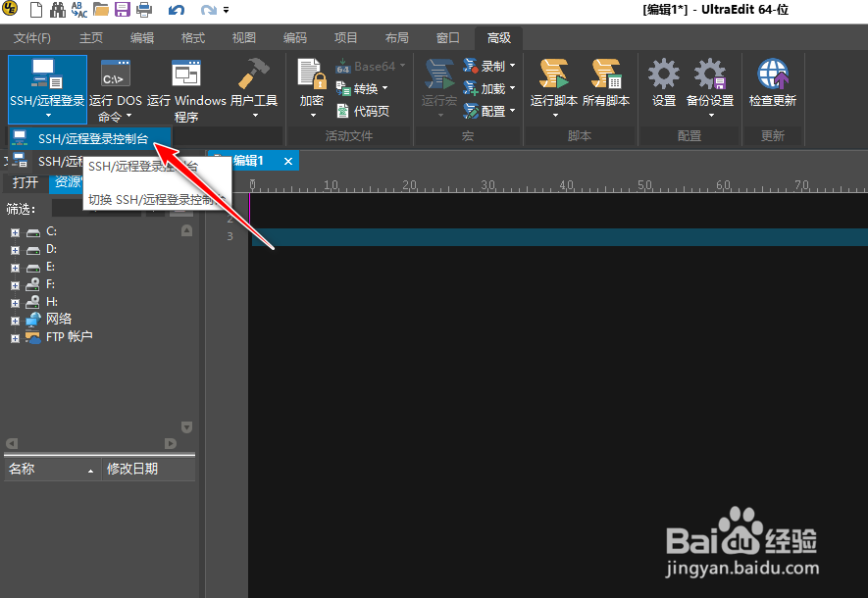Open the 加载 macro dropdown
This screenshot has height=598, width=868.
coord(489,88)
